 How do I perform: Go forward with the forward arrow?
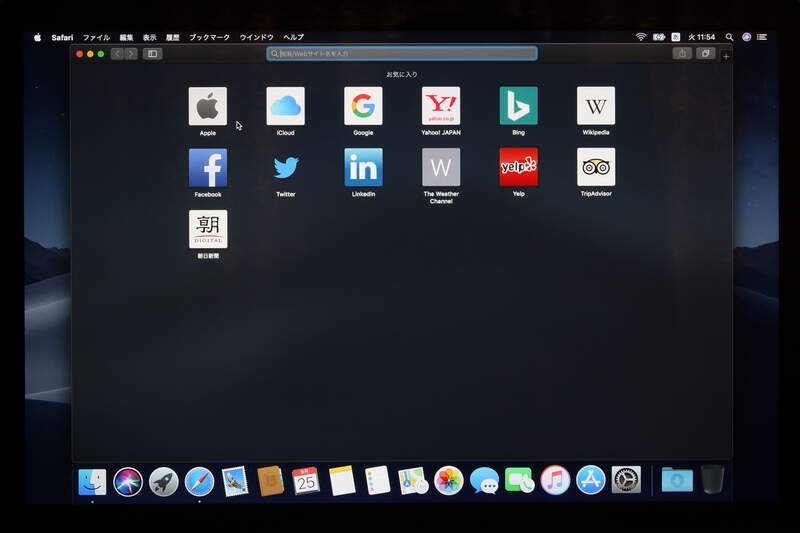click(x=131, y=54)
